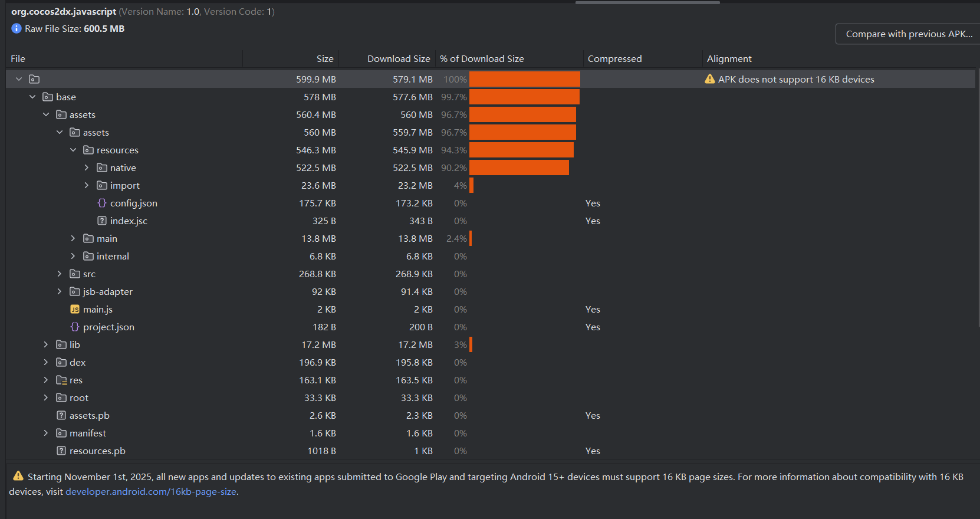Click the res resource folder icon
The height and width of the screenshot is (519, 980).
point(61,380)
